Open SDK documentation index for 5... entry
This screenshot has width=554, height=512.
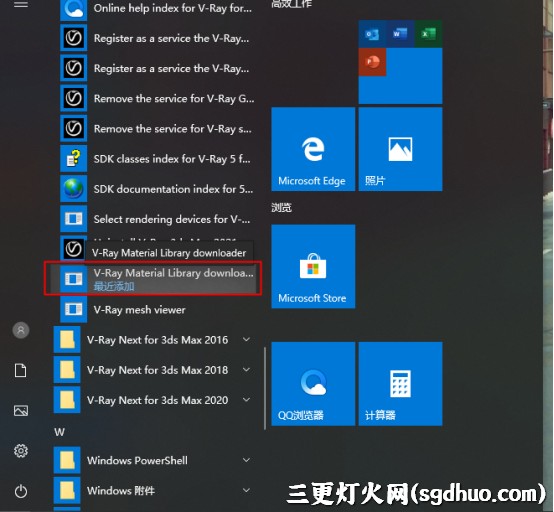click(x=158, y=188)
